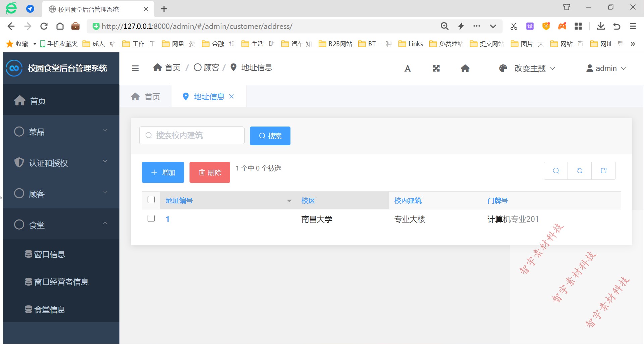The width and height of the screenshot is (644, 344).
Task: Click the system logo in sidebar header
Action: [x=14, y=68]
